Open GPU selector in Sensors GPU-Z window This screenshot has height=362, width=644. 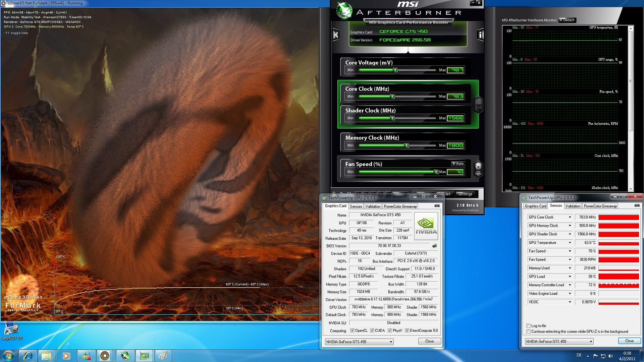pyautogui.click(x=559, y=342)
